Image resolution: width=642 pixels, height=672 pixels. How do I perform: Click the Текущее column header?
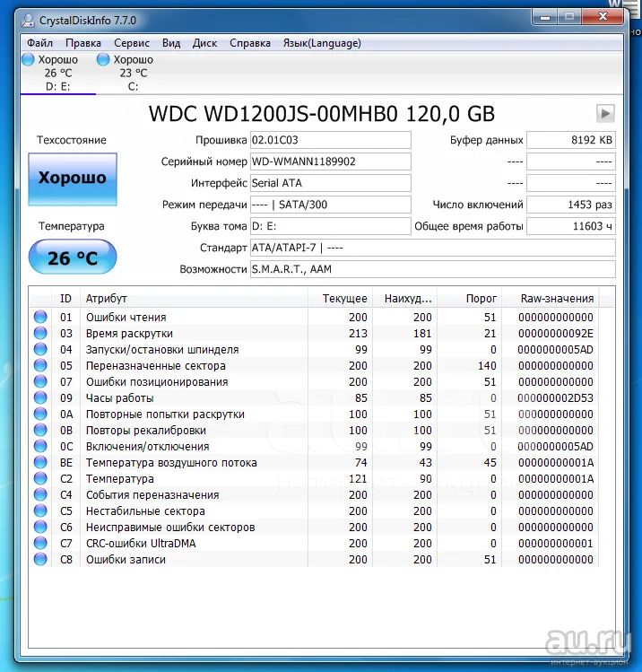tap(340, 298)
